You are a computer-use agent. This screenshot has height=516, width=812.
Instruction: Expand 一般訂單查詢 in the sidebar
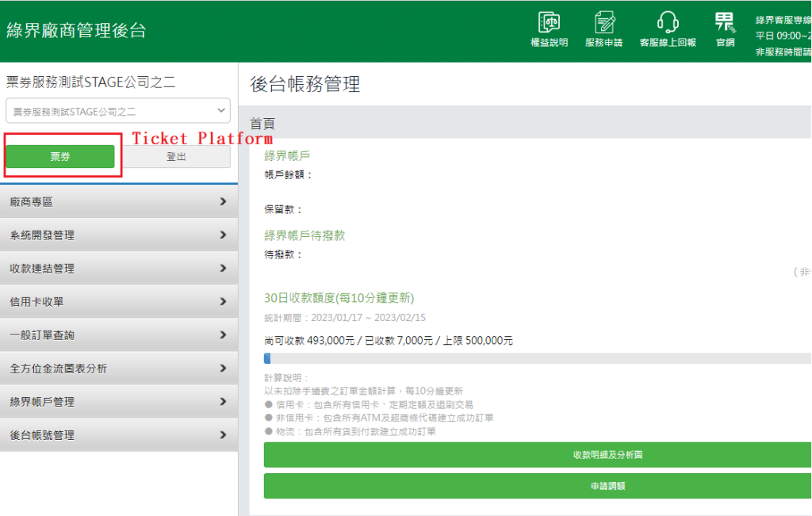pos(118,335)
